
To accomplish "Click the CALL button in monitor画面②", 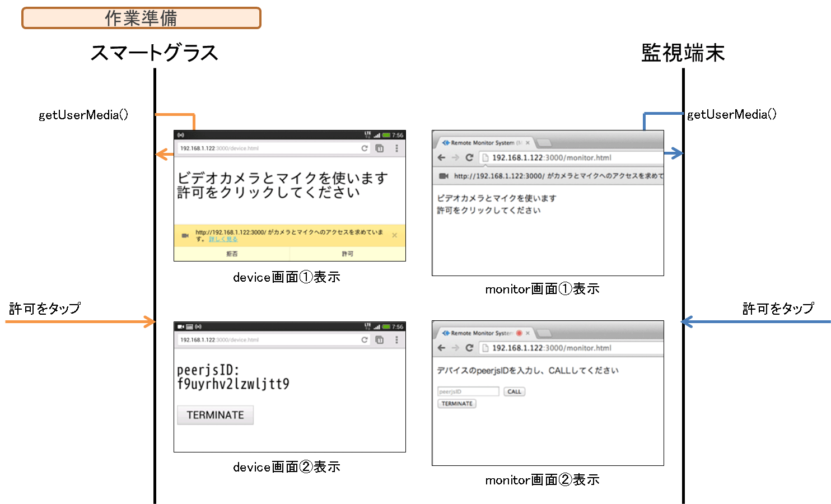I will pyautogui.click(x=515, y=391).
